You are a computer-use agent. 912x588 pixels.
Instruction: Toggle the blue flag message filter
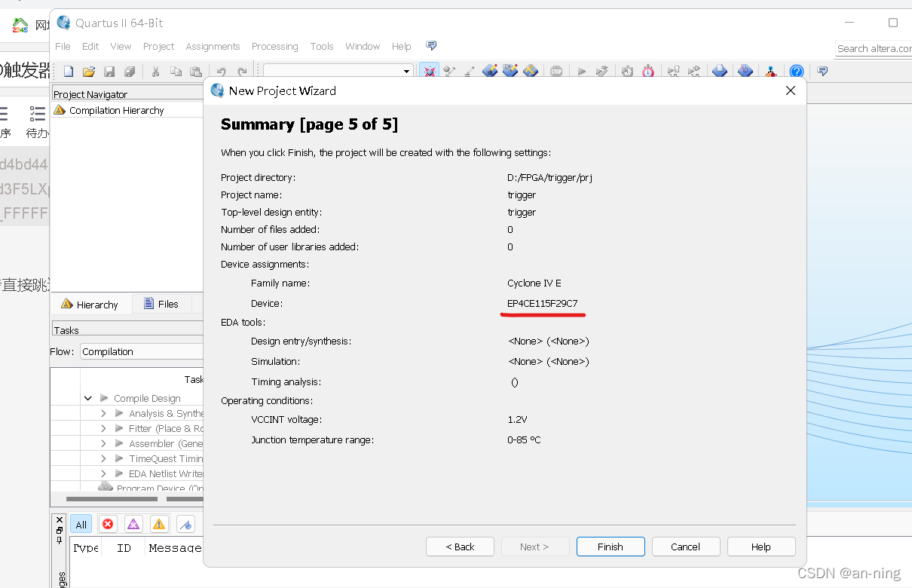[x=185, y=524]
